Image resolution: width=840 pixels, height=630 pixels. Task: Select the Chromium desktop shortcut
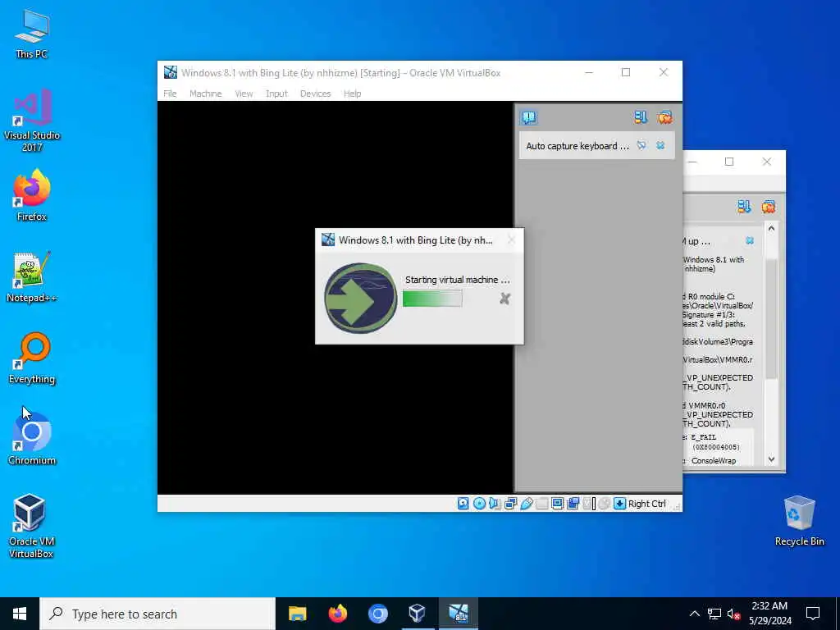[x=32, y=439]
